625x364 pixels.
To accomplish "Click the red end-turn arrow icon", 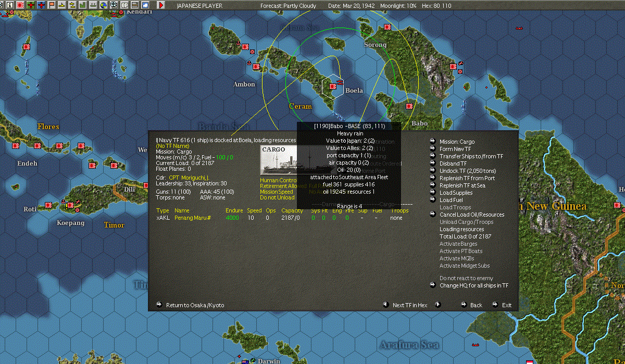I will pyautogui.click(x=161, y=5).
